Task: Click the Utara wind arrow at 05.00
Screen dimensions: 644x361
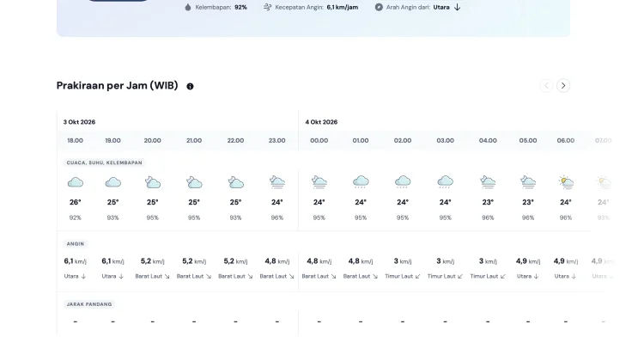Action: pyautogui.click(x=536, y=276)
